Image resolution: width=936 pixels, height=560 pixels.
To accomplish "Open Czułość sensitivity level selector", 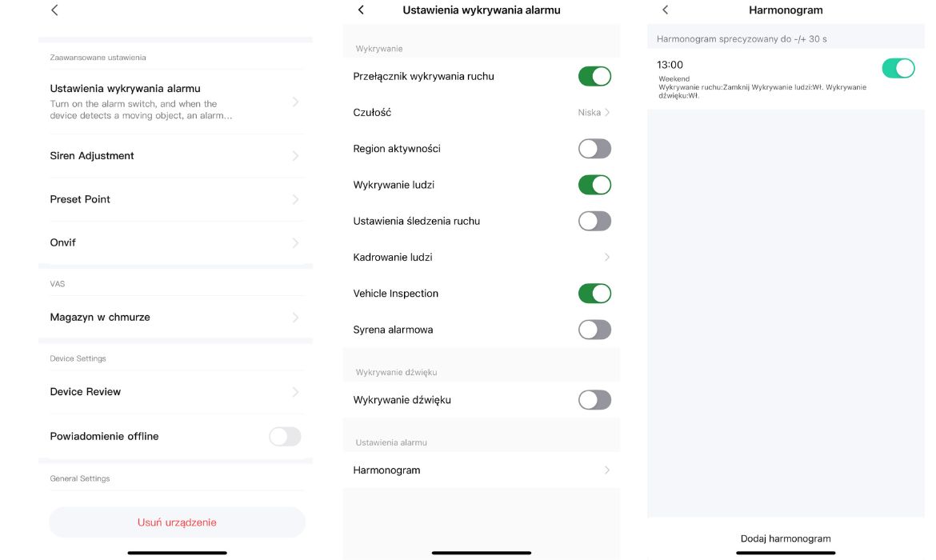I will (594, 113).
